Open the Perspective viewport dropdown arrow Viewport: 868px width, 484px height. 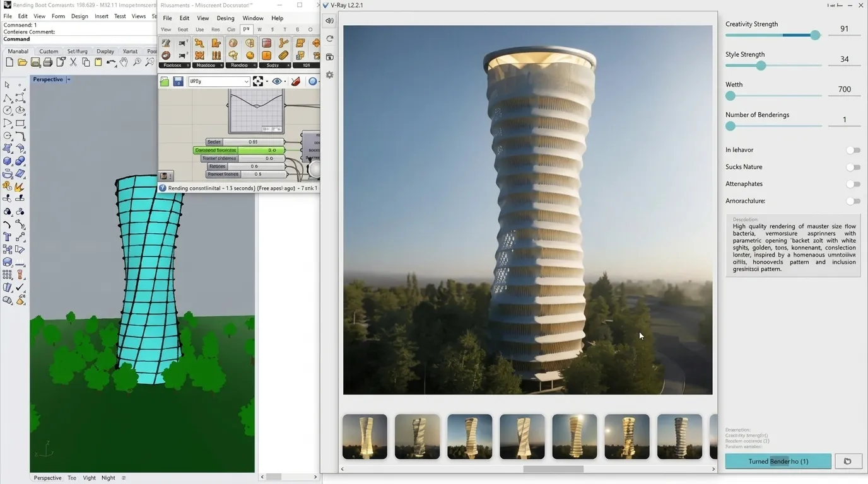[x=68, y=79]
